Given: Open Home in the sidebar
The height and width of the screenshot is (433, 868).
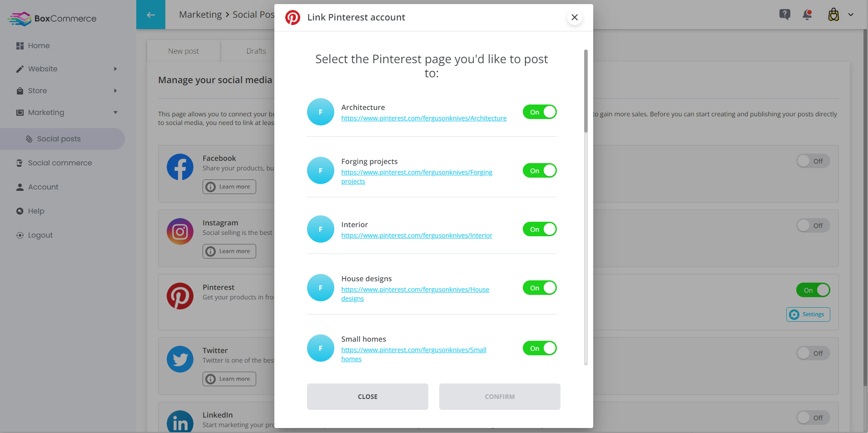Looking at the screenshot, I should [39, 46].
